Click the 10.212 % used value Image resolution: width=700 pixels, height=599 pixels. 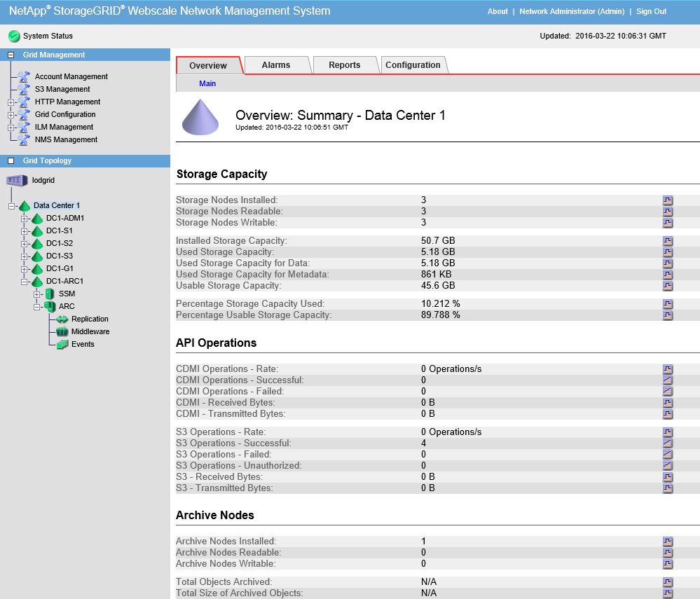(x=441, y=304)
